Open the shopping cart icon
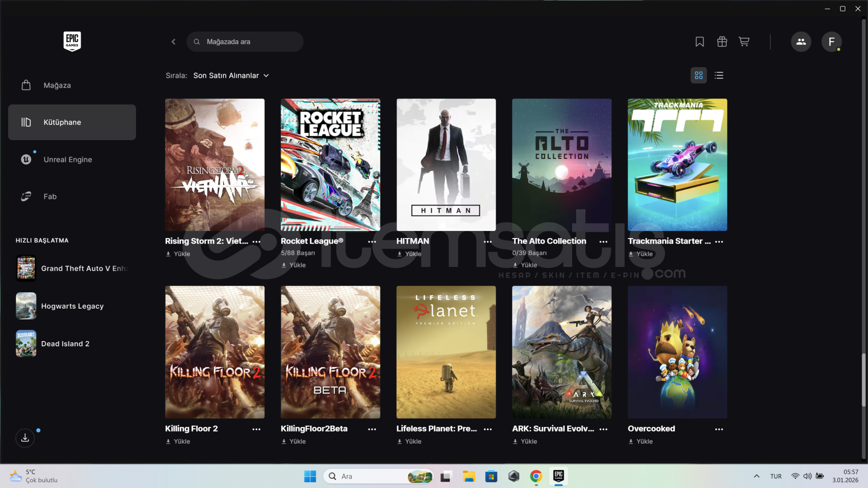Image resolution: width=868 pixels, height=488 pixels. pos(744,42)
